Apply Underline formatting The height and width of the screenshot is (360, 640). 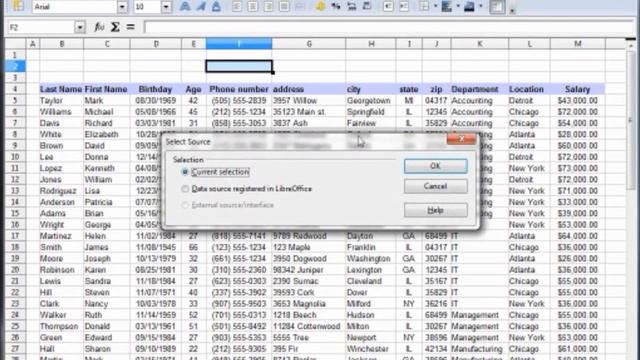(216, 7)
